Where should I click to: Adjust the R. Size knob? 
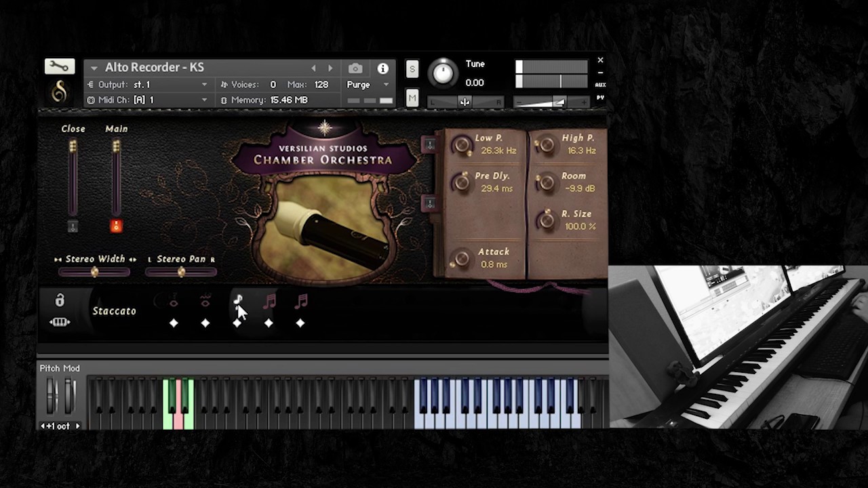pyautogui.click(x=547, y=220)
